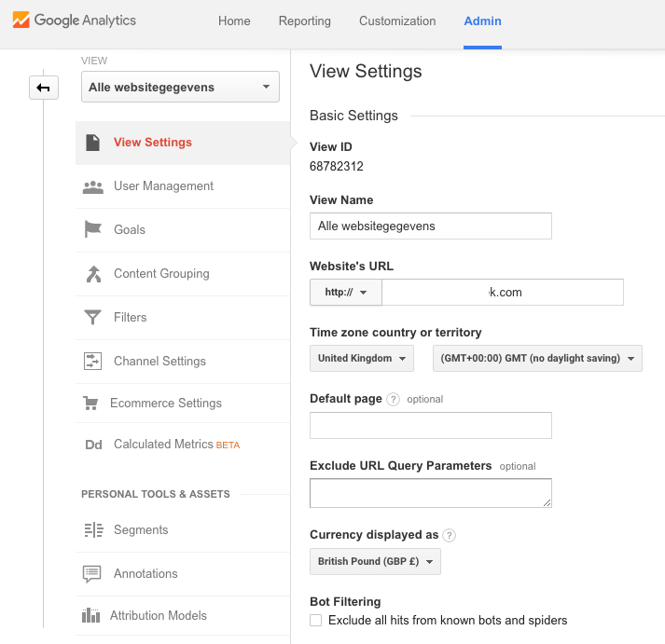This screenshot has width=665, height=644.
Task: Click the Query Parameters textarea resize handle
Action: [547, 502]
